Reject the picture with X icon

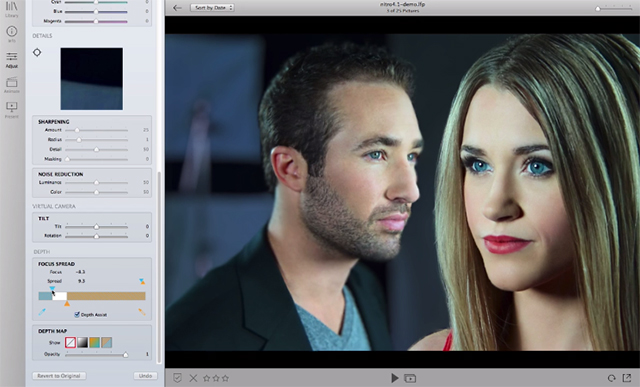click(193, 378)
